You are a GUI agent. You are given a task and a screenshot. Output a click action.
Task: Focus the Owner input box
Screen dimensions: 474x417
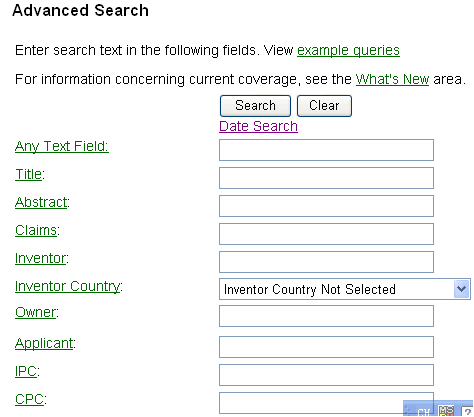click(x=326, y=316)
